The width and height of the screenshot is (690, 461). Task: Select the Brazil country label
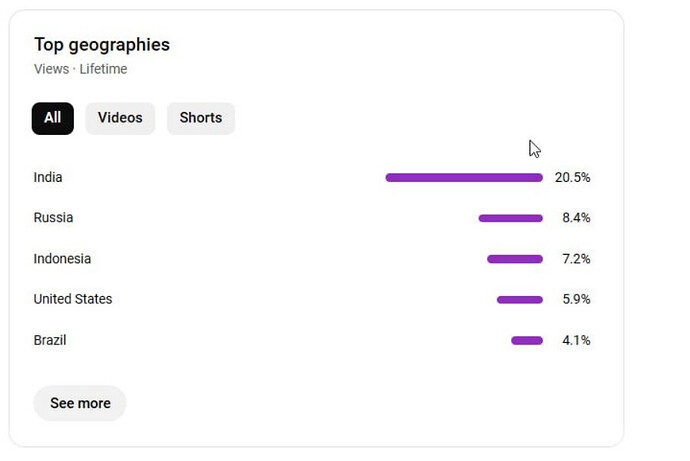coord(50,340)
